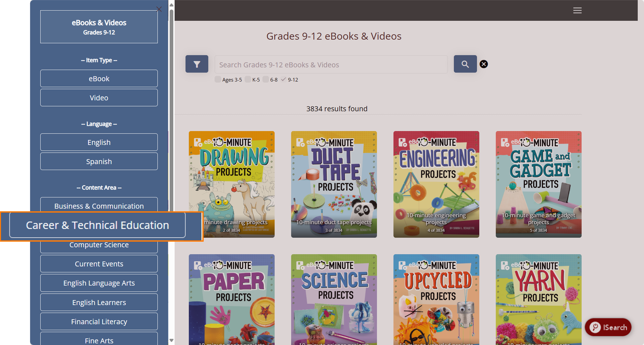This screenshot has width=644, height=345.
Task: Toggle the K-5 checkbox
Action: click(248, 79)
